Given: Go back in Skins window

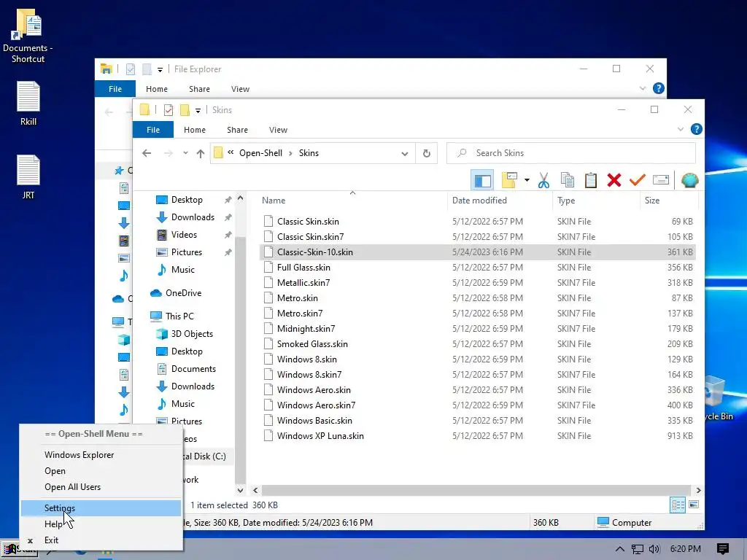Looking at the screenshot, I should click(x=147, y=153).
